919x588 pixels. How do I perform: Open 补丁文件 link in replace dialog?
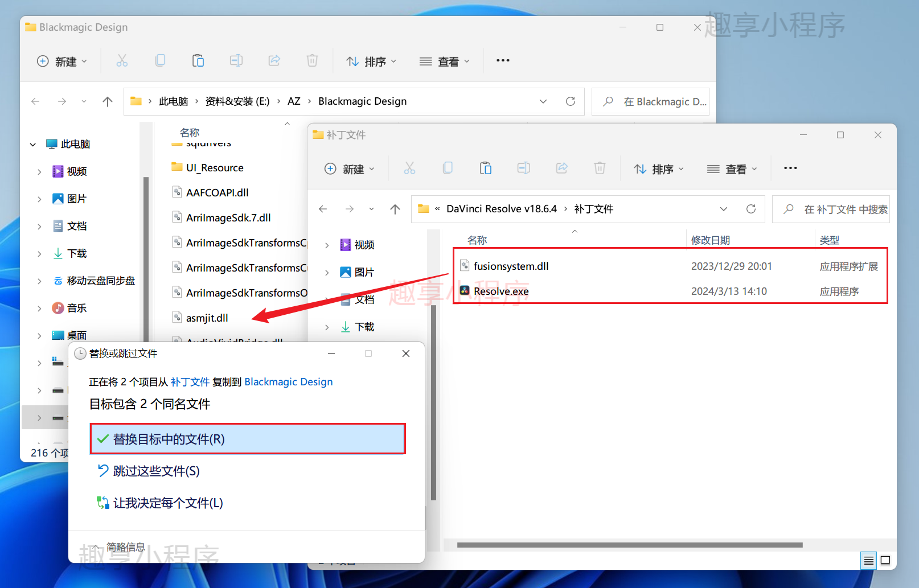click(190, 382)
